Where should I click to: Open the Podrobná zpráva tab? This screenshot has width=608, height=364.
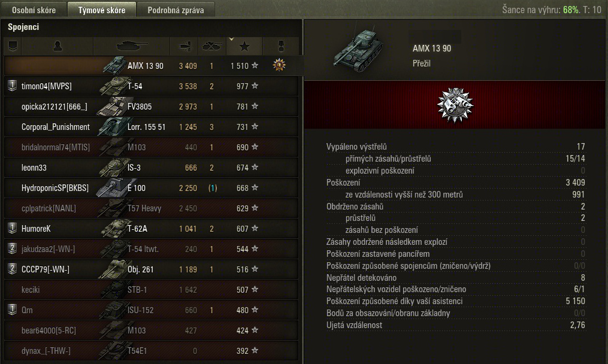(176, 10)
